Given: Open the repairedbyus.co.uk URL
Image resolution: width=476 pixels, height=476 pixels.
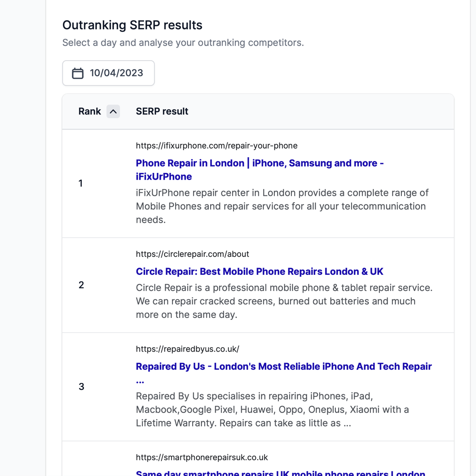Looking at the screenshot, I should [187, 349].
